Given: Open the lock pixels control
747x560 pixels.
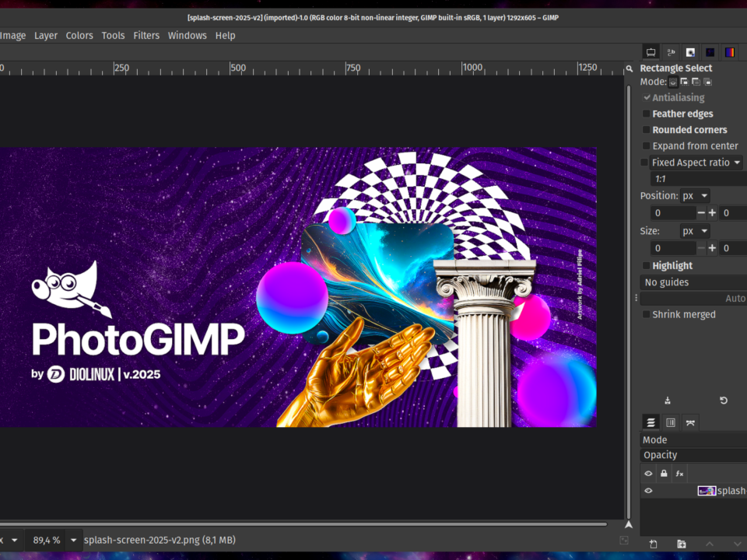Looking at the screenshot, I should 663,473.
